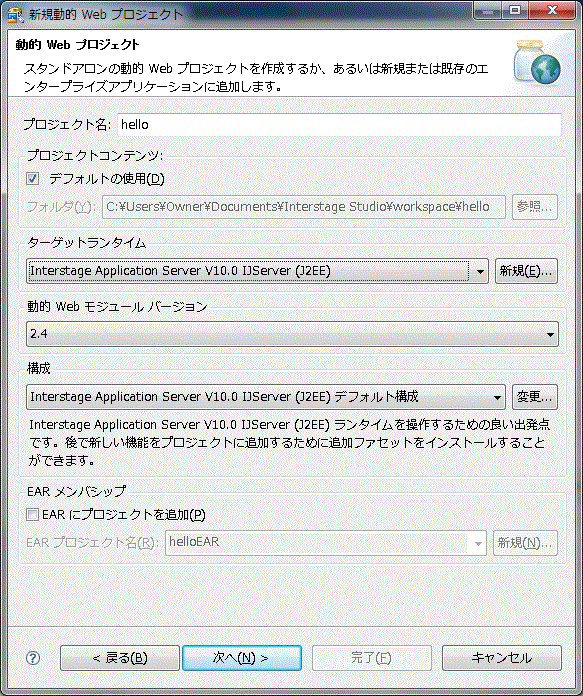Click the フォルダ(Y) path field
The image size is (583, 696).
point(304,207)
